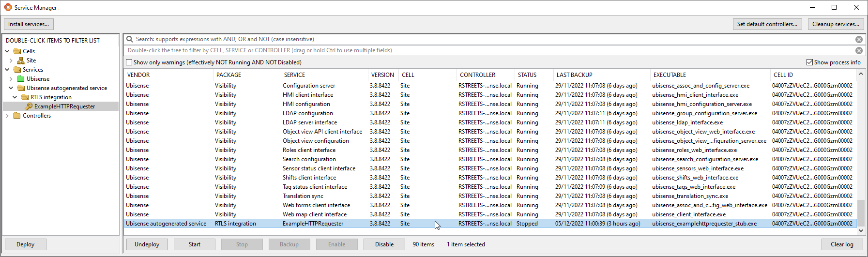The image size is (868, 257).
Task: Sort by CELL ID column header
Action: pyautogui.click(x=813, y=75)
